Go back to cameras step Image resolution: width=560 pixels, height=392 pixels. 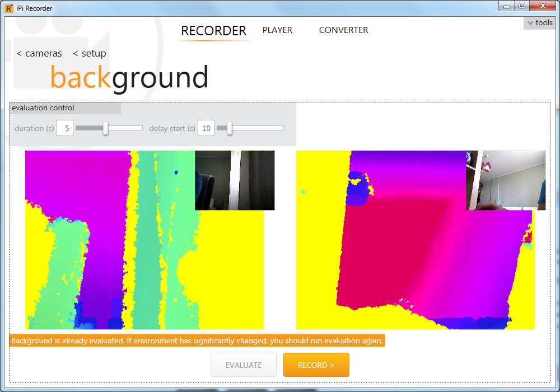[x=39, y=54]
